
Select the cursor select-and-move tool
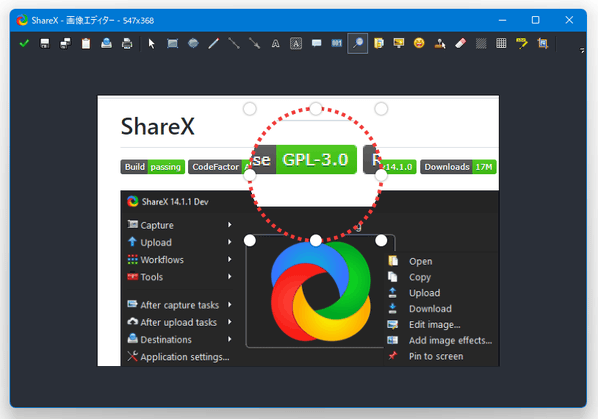151,43
